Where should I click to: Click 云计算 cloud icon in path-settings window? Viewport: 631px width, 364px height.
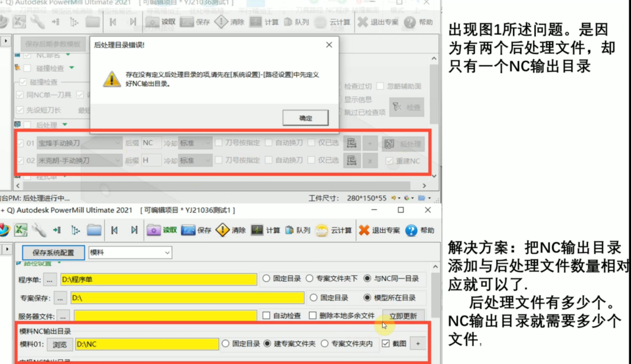pyautogui.click(x=322, y=230)
